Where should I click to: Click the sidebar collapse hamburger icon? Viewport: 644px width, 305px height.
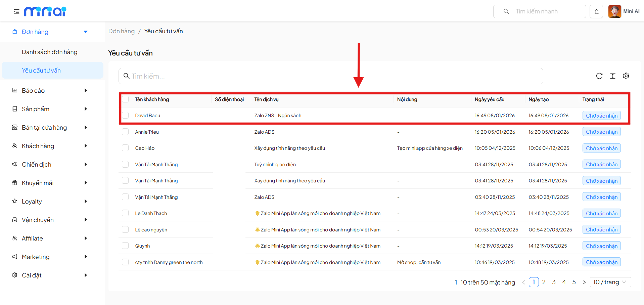coord(16,12)
